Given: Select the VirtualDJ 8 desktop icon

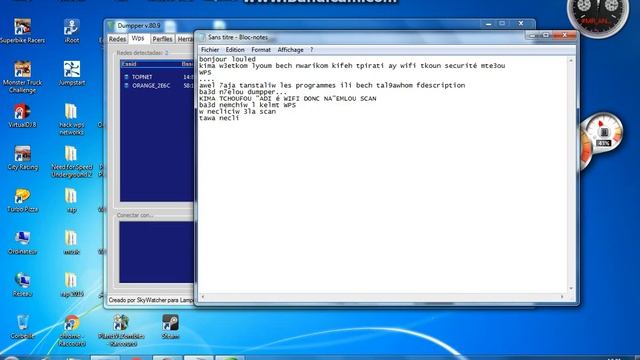Looking at the screenshot, I should pos(22,116).
